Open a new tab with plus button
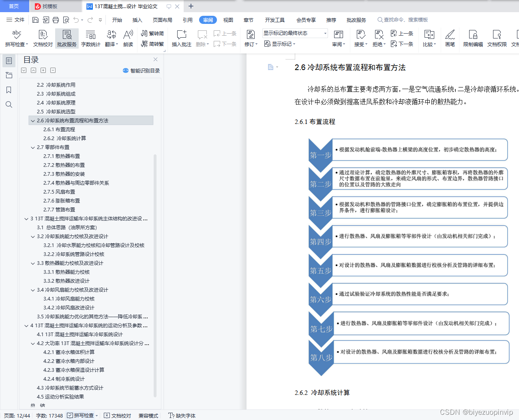 click(x=191, y=6)
